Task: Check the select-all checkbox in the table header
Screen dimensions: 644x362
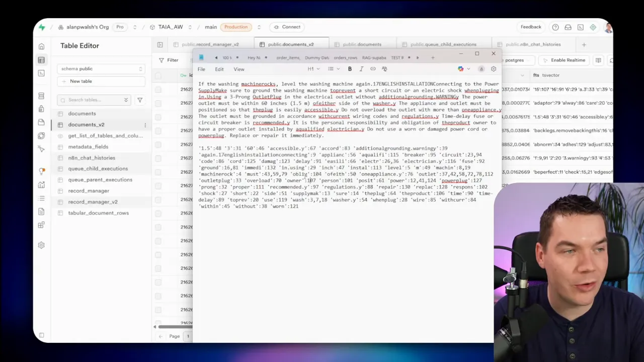Action: (158, 75)
